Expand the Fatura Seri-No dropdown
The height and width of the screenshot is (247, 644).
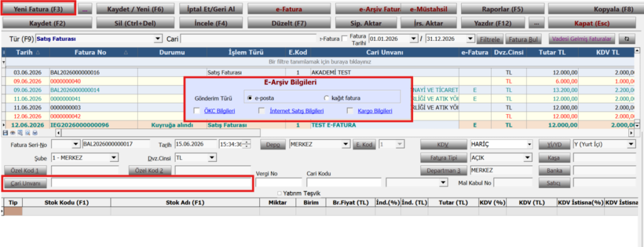tap(75, 144)
